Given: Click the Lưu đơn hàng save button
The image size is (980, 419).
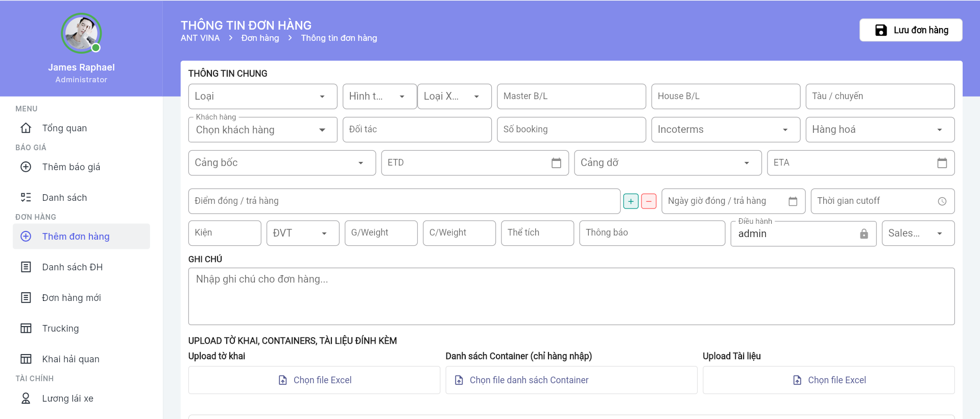Looking at the screenshot, I should coord(911,30).
